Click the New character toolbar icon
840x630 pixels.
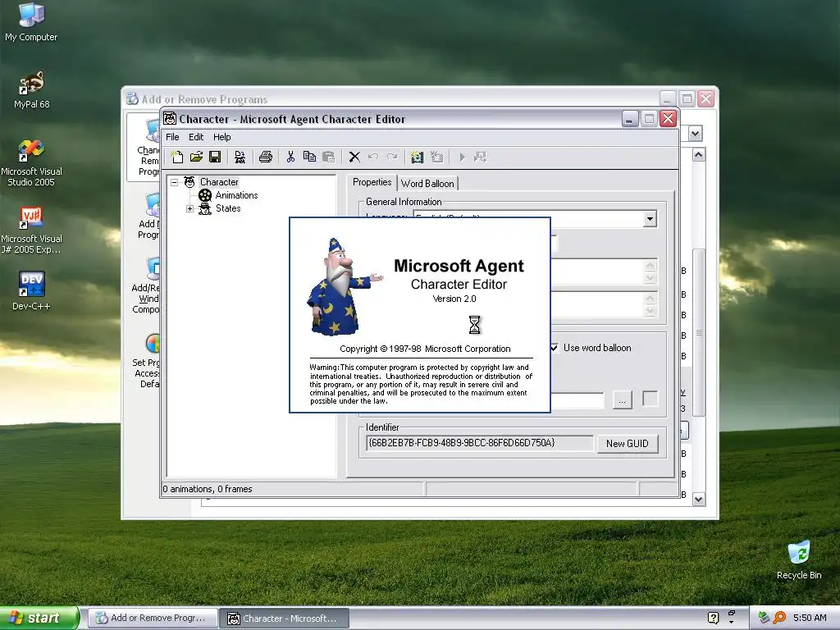click(177, 157)
